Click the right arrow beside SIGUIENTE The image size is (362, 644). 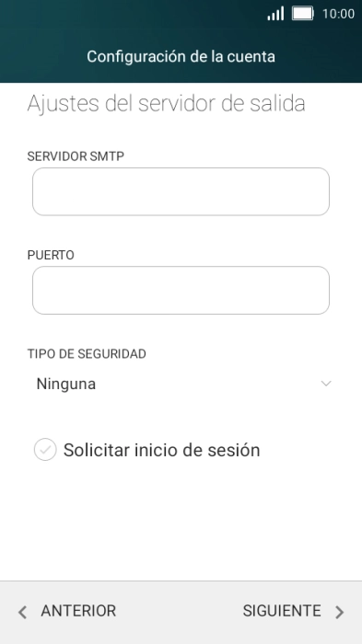coord(339,612)
